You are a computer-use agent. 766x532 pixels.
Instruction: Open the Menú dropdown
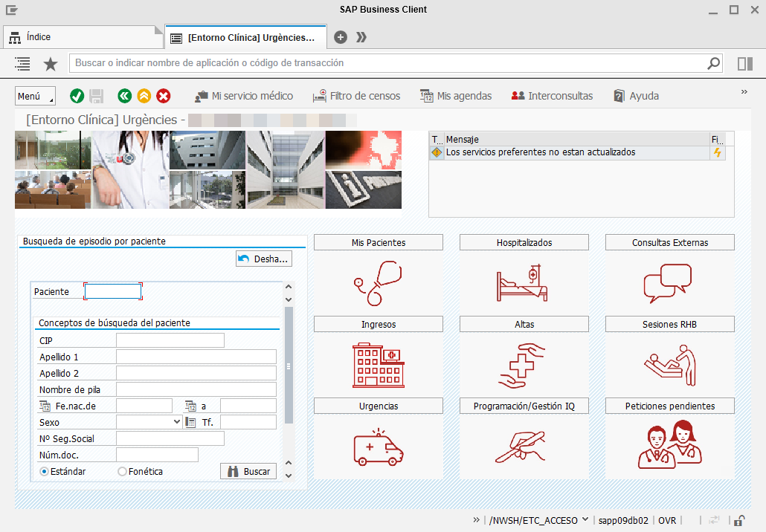click(x=35, y=96)
